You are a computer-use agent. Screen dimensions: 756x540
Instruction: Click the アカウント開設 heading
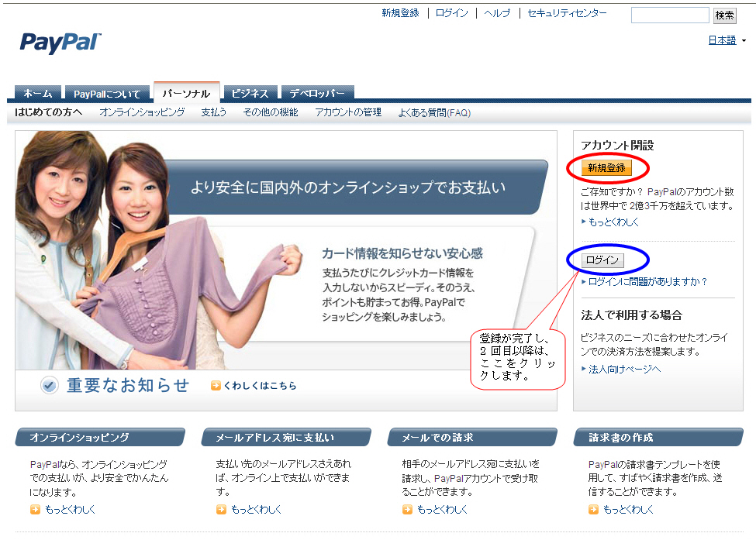[x=617, y=145]
